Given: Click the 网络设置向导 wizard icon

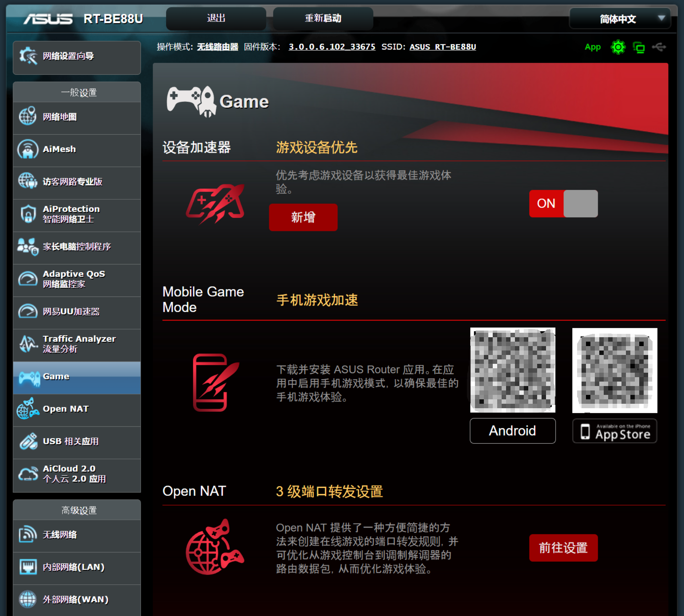Looking at the screenshot, I should 28,56.
